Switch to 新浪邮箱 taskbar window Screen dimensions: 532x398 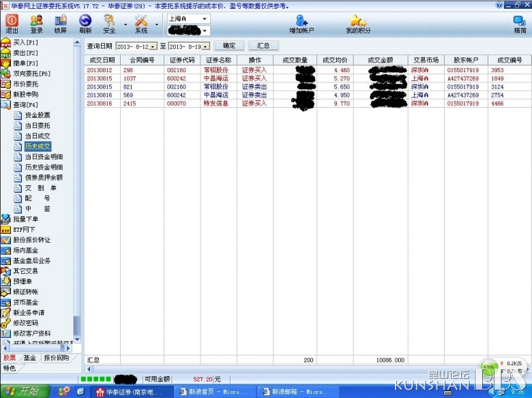[299, 392]
